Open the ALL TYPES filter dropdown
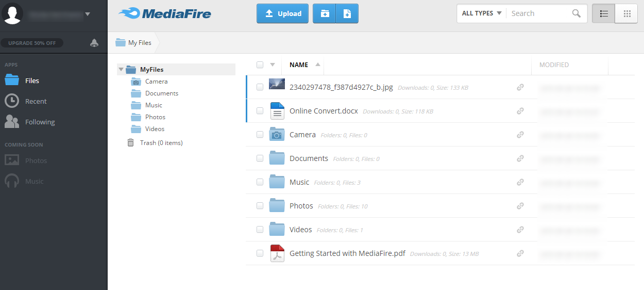The height and width of the screenshot is (290, 644). pyautogui.click(x=482, y=13)
